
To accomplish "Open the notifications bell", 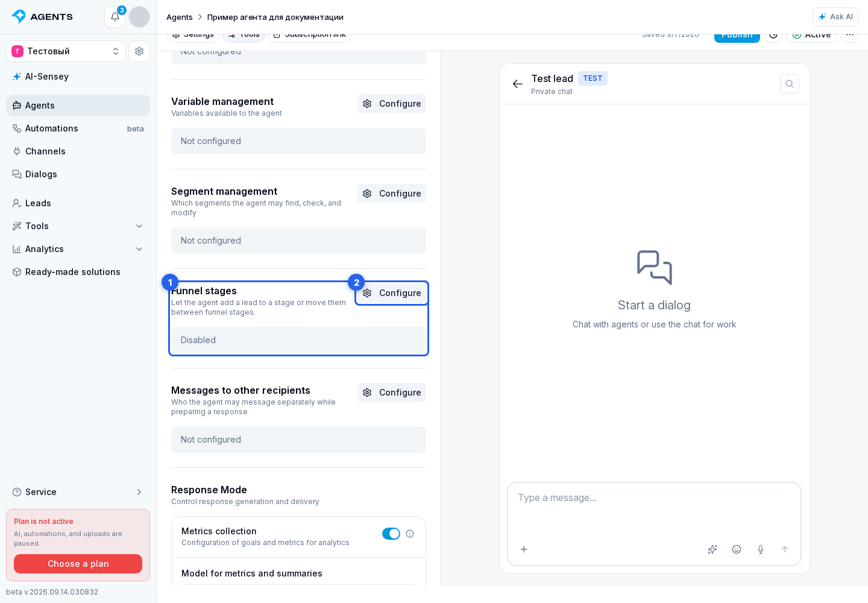I will (115, 17).
